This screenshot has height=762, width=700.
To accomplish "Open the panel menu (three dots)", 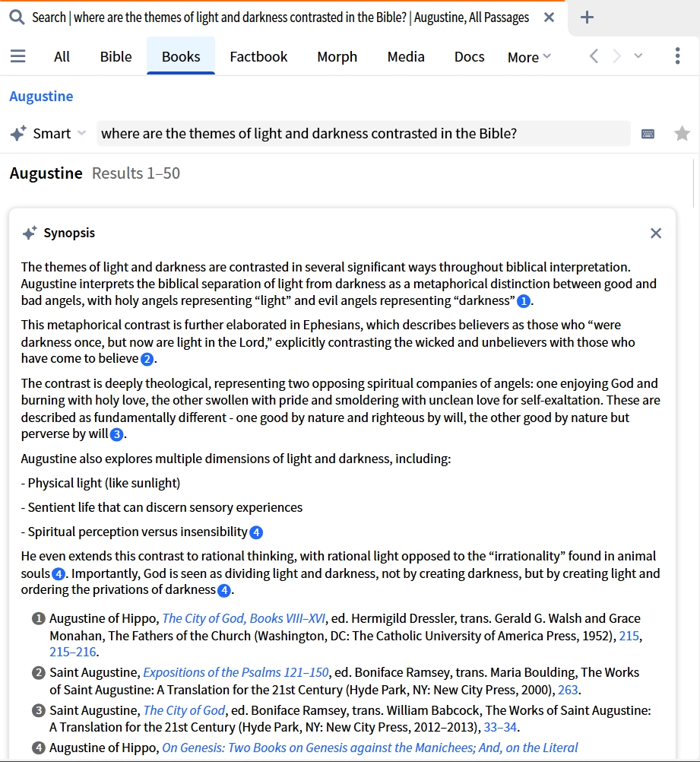I will click(678, 56).
